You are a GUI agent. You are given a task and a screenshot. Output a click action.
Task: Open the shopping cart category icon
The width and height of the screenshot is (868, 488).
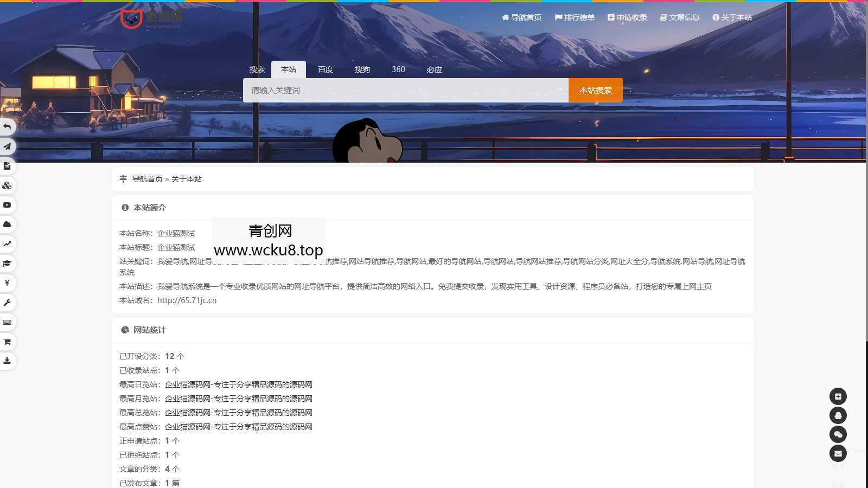pyautogui.click(x=7, y=342)
